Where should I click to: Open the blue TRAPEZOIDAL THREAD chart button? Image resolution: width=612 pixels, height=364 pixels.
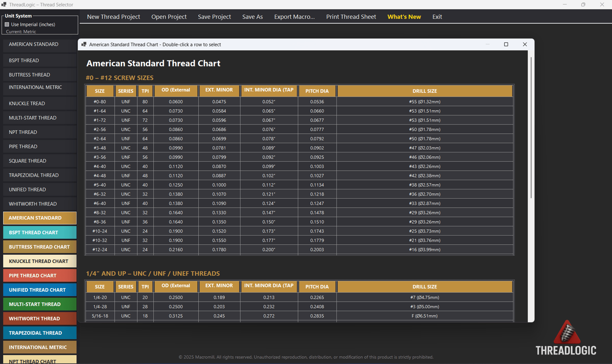[x=40, y=332]
